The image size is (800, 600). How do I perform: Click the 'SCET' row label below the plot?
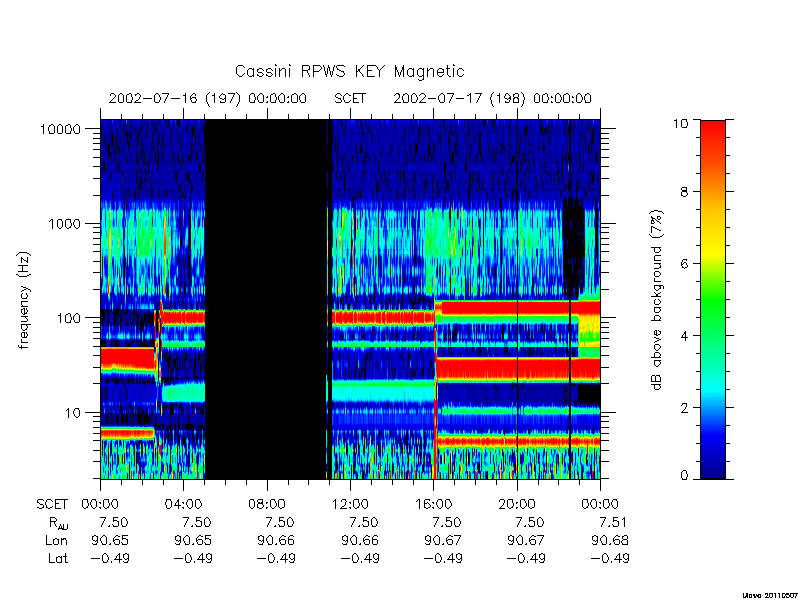[x=52, y=504]
